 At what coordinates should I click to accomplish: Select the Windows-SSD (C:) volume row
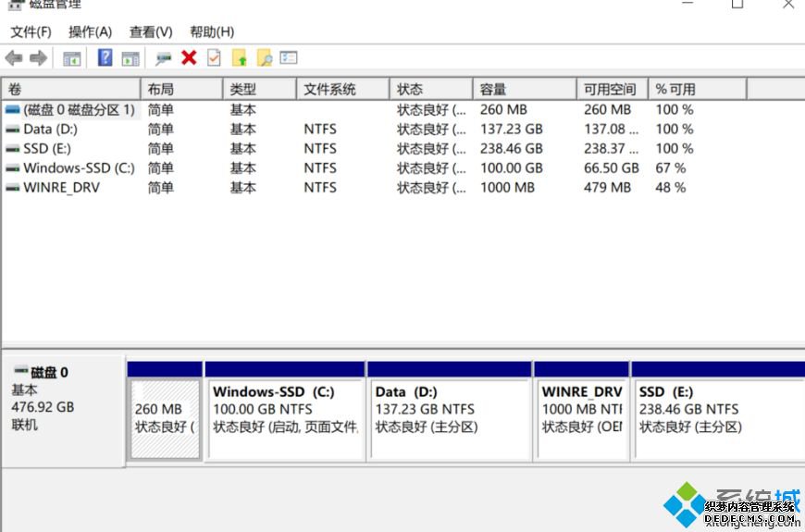(x=375, y=168)
